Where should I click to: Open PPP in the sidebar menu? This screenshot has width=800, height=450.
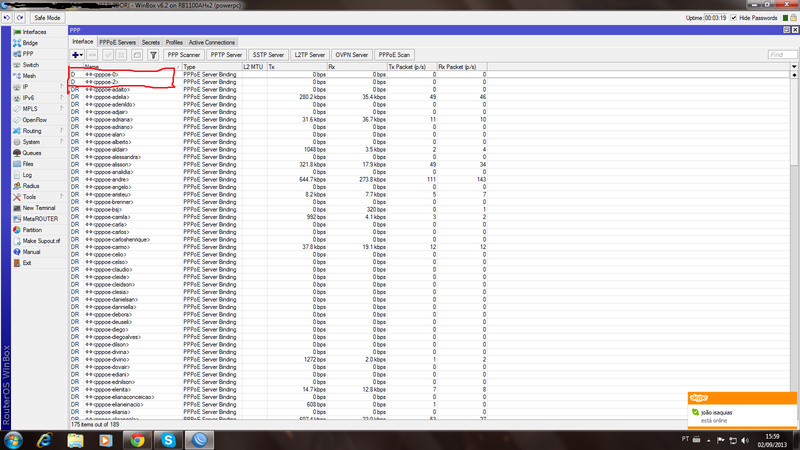pos(28,54)
